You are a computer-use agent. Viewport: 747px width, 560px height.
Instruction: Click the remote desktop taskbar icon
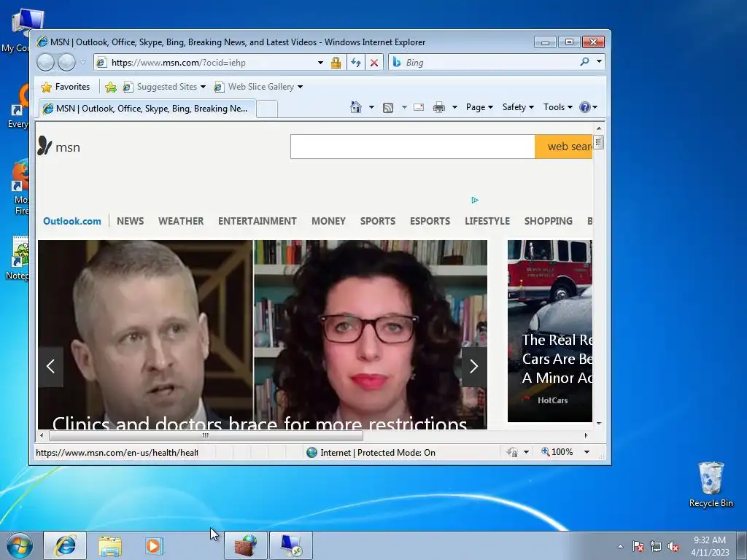(291, 545)
